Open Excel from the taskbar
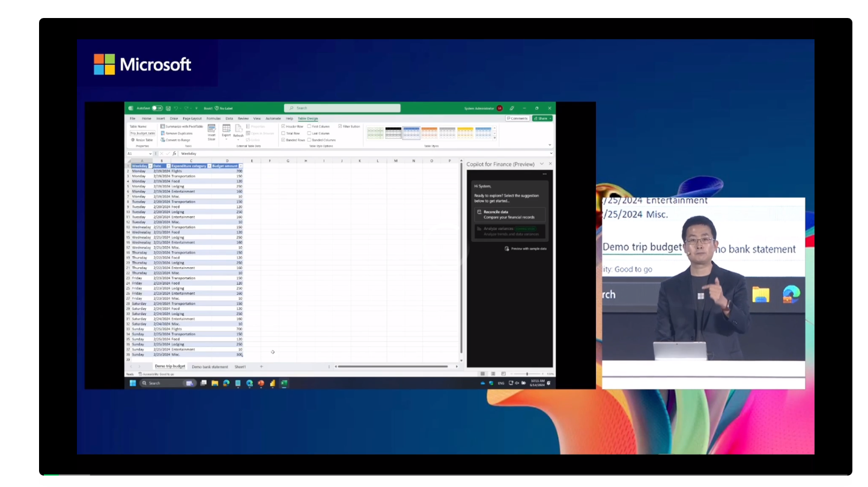The image size is (868, 487). (284, 383)
